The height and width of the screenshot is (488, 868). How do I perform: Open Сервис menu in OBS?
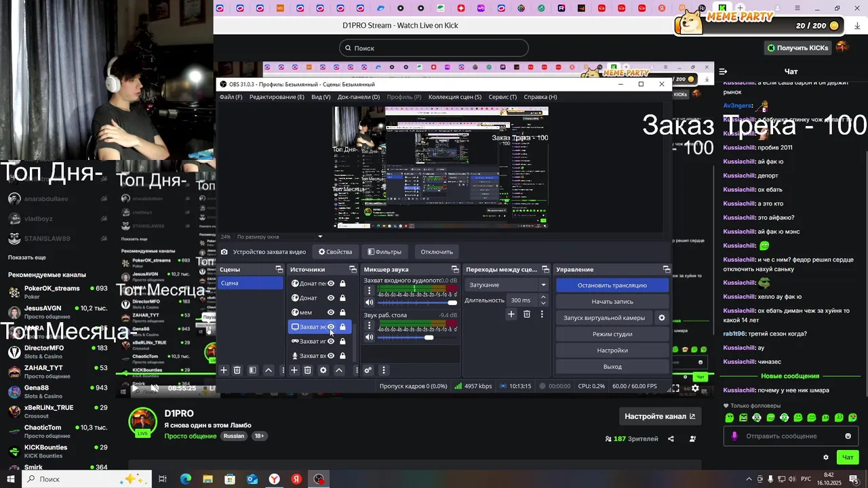point(502,97)
